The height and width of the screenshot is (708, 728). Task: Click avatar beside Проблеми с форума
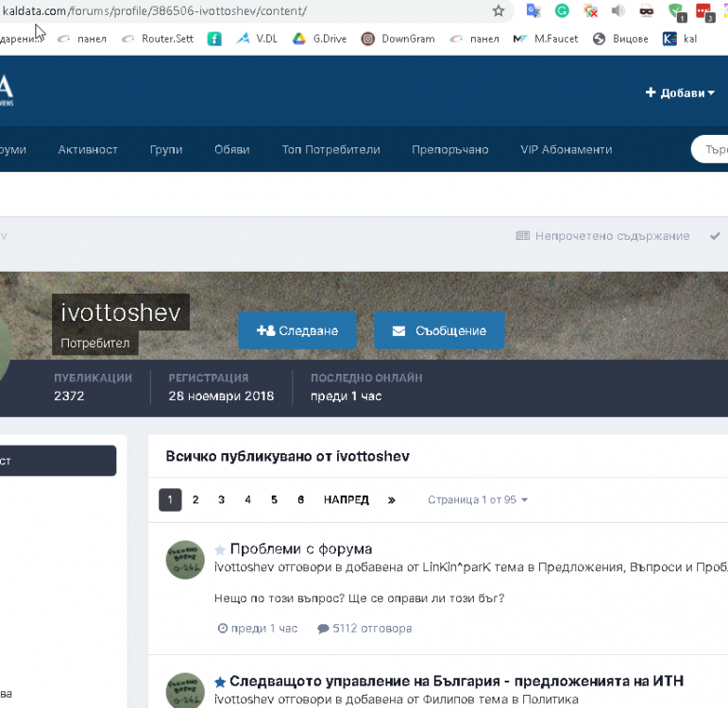point(185,560)
